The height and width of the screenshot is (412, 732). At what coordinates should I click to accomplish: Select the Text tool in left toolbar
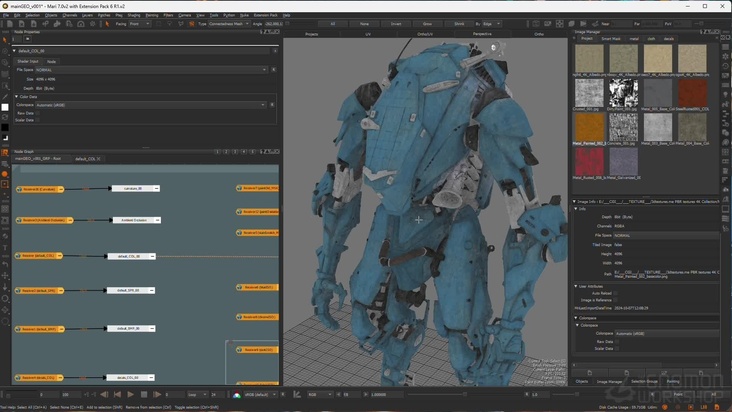click(5, 248)
